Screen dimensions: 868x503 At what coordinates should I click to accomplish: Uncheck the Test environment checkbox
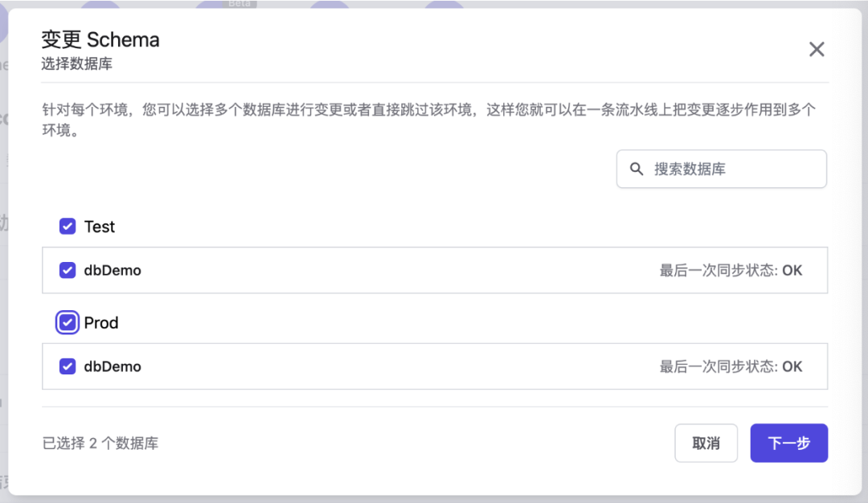pyautogui.click(x=68, y=227)
